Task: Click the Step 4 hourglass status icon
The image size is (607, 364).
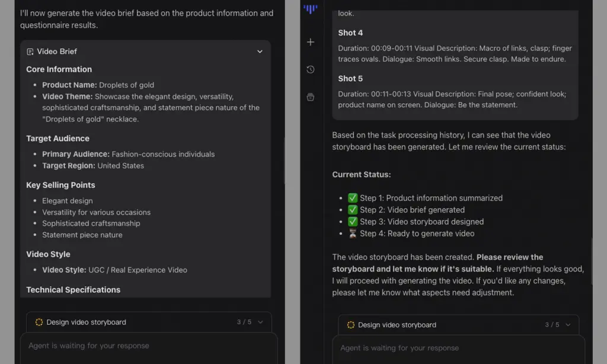Action: point(353,234)
